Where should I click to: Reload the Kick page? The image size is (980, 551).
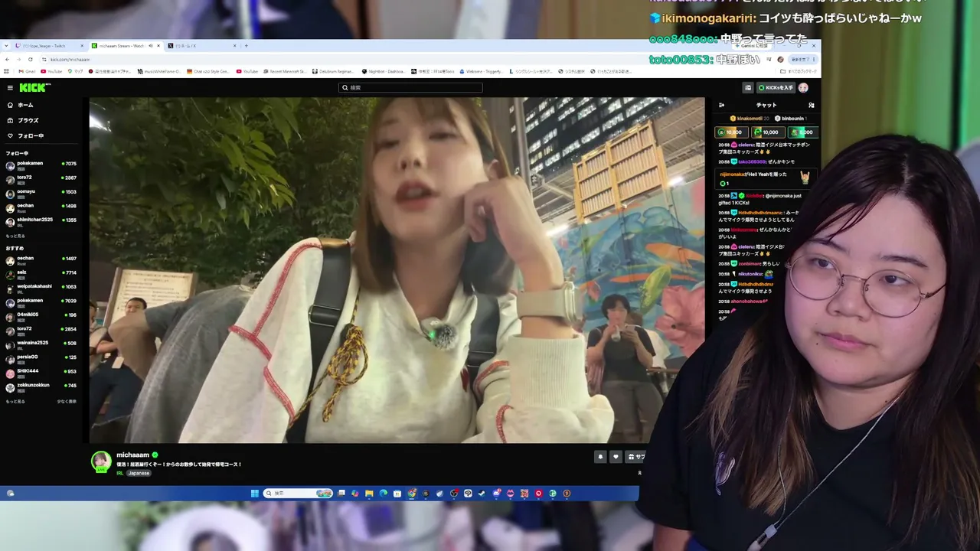[x=31, y=59]
